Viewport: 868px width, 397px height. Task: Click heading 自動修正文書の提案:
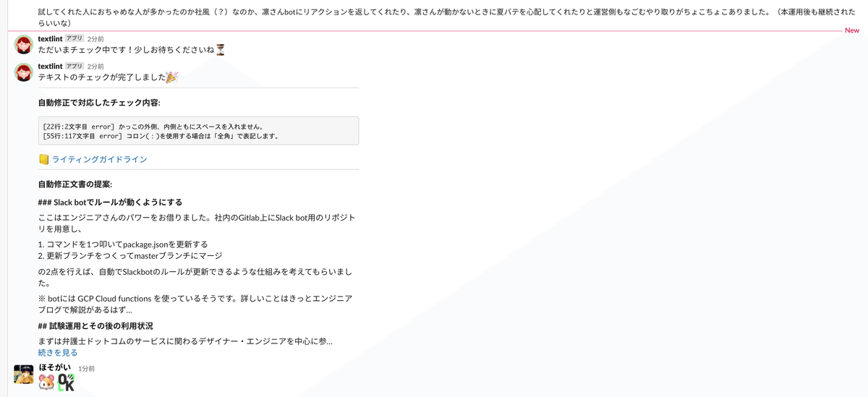coord(75,184)
